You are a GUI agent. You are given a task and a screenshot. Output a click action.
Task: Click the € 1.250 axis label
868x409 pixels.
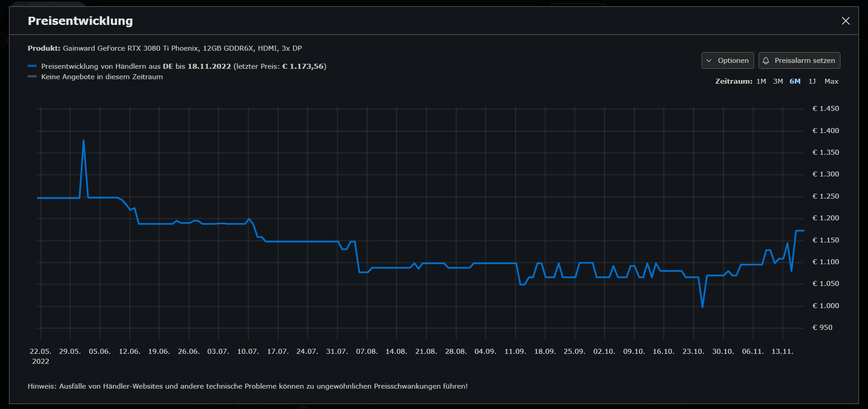coord(826,196)
